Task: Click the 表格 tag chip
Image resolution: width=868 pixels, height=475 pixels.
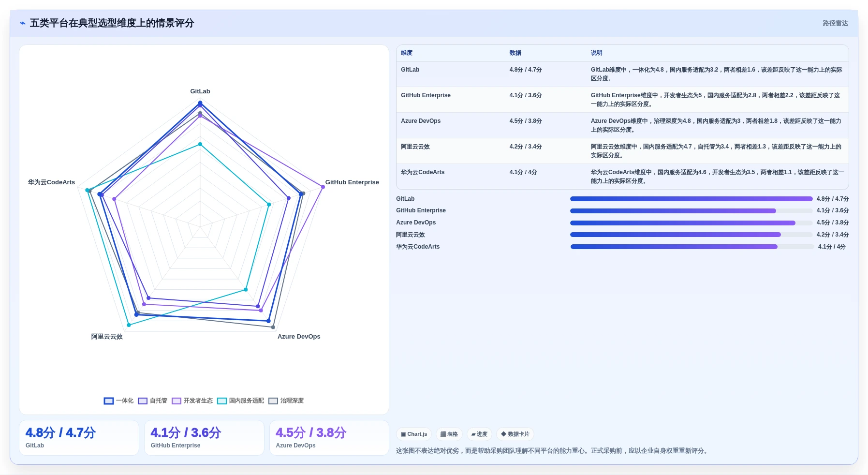Action: coord(449,434)
